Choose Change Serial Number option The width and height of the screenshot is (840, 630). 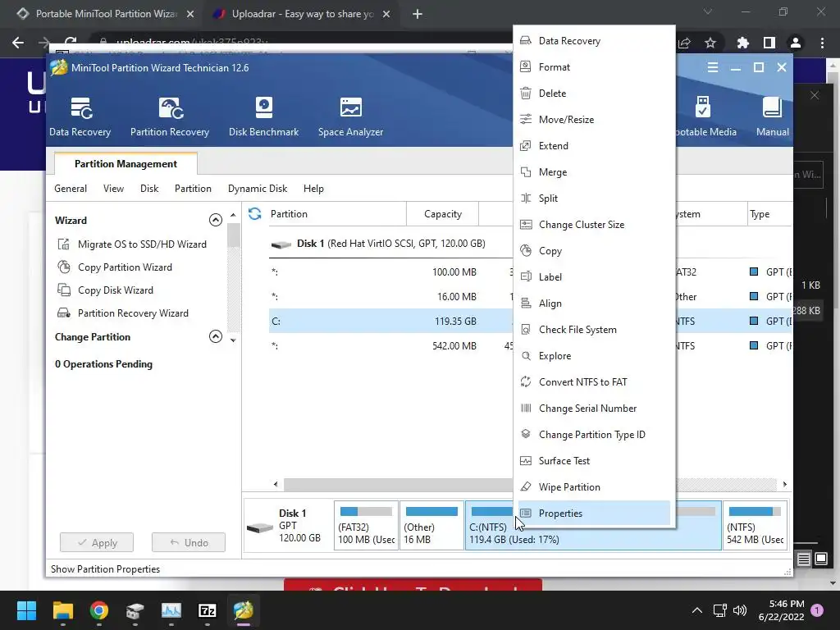[594, 409]
